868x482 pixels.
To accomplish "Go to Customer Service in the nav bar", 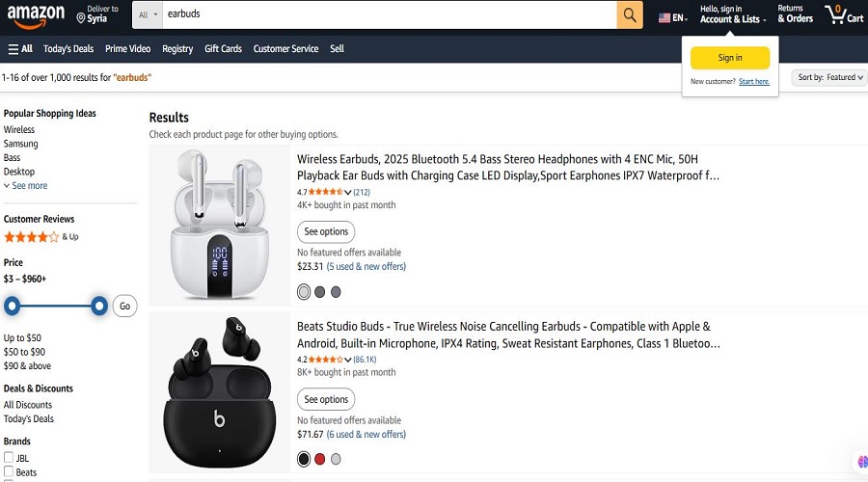I will tap(285, 49).
